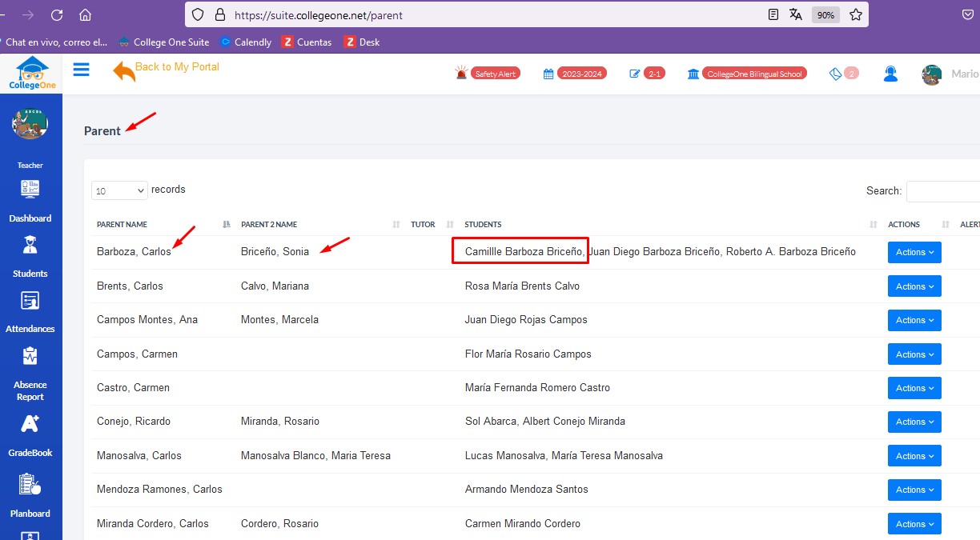Open Actions dropdown for Mendoza Ramones, Carlos
Image resolution: width=980 pixels, height=540 pixels.
click(x=914, y=490)
